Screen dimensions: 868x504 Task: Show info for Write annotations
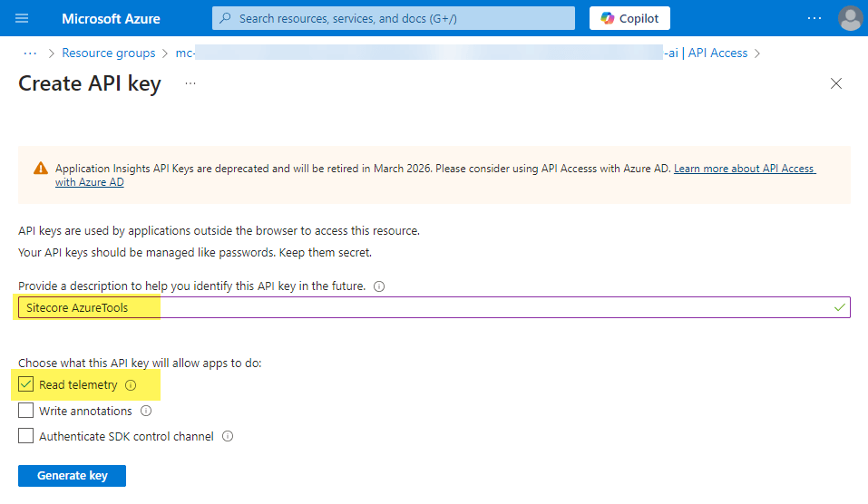point(145,411)
